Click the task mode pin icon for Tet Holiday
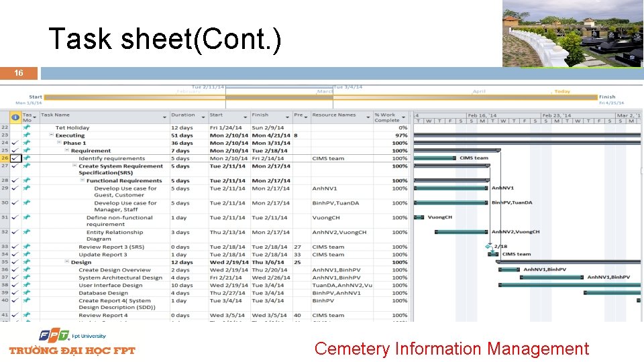This screenshot has width=644, height=362. tap(27, 127)
